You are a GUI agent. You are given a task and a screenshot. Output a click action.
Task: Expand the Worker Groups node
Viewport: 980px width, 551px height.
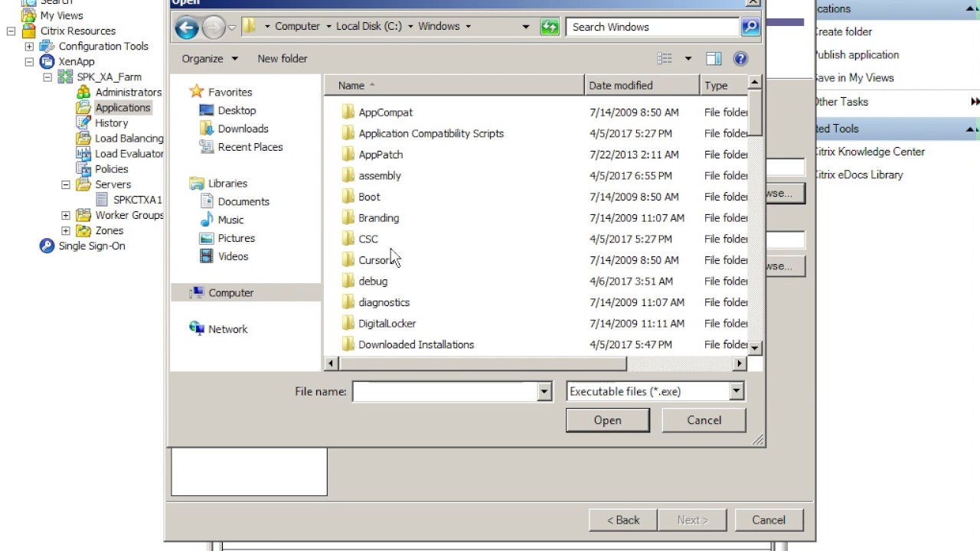(x=66, y=215)
